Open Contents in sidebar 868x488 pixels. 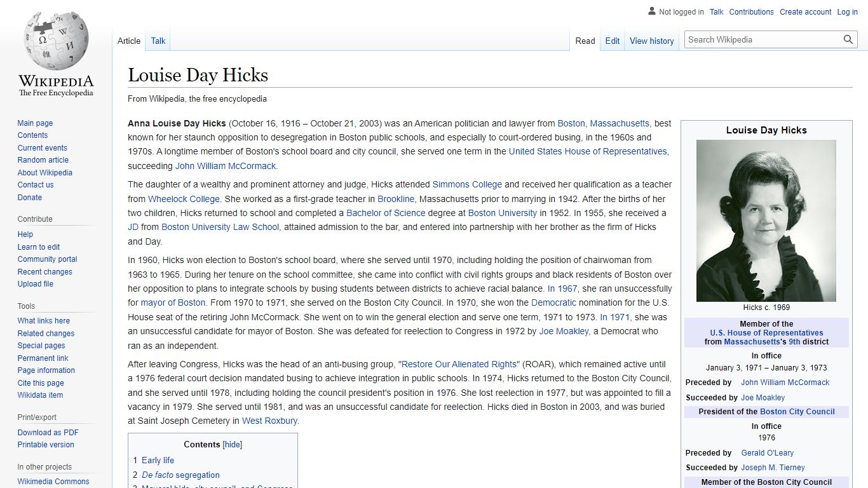click(32, 135)
